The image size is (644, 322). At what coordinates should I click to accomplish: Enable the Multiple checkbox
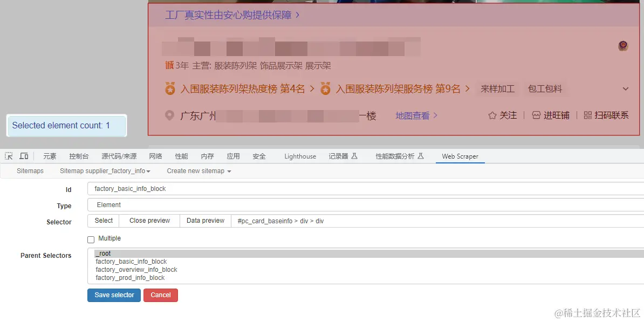tap(91, 238)
